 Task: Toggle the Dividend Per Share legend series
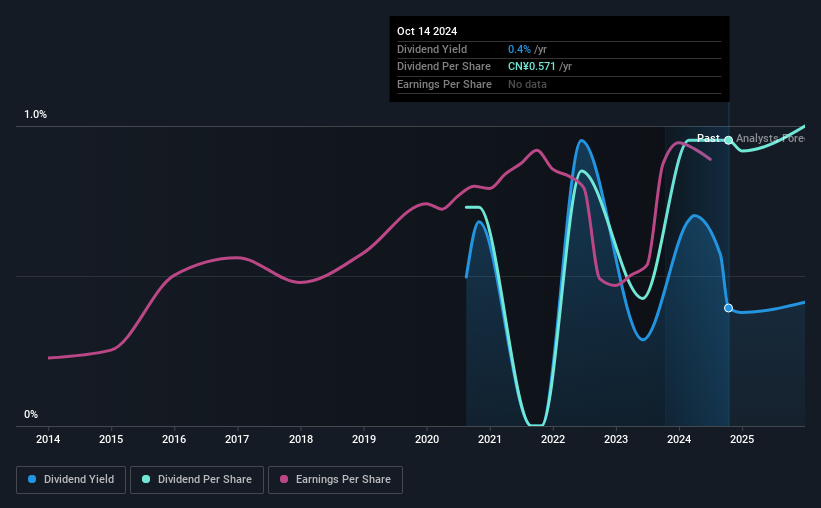[x=197, y=480]
